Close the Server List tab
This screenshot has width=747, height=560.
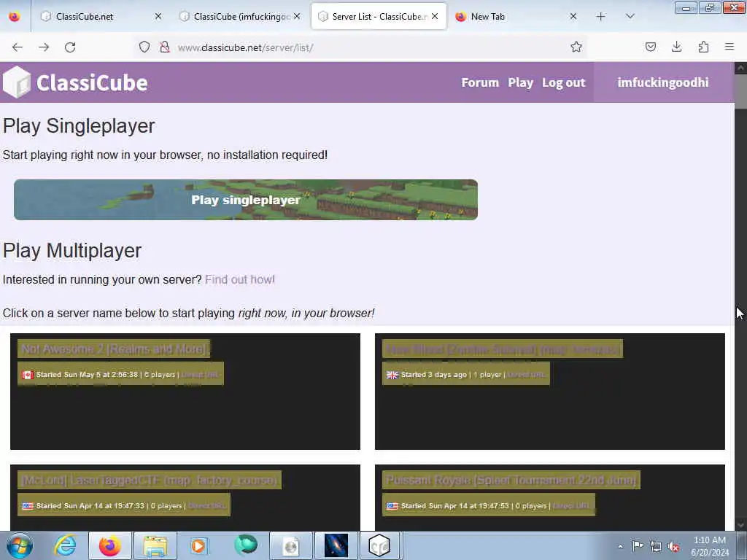[x=435, y=16]
